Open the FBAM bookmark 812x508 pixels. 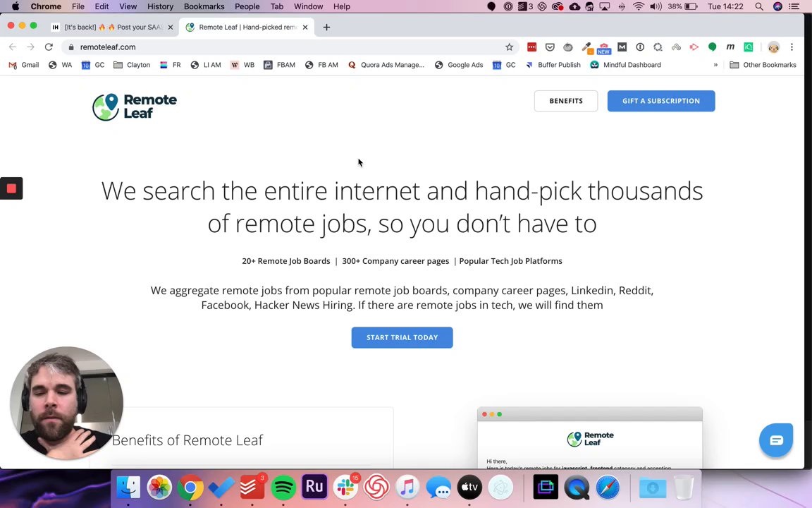[x=280, y=66]
